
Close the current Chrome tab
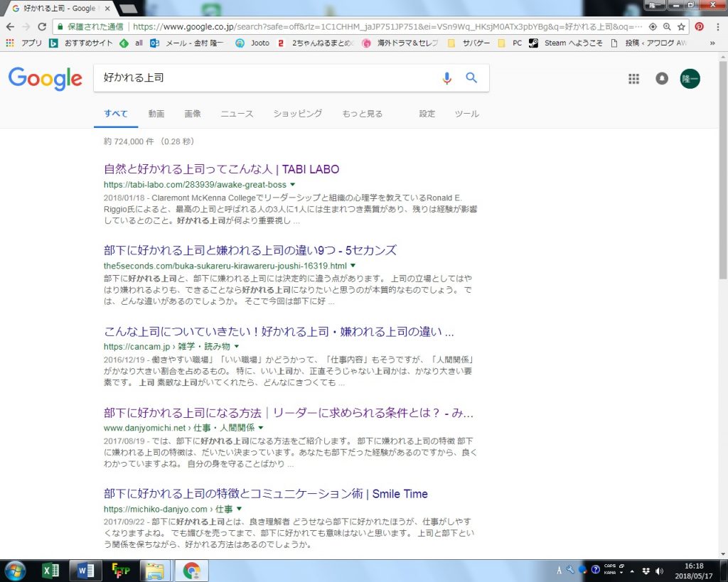coord(108,9)
